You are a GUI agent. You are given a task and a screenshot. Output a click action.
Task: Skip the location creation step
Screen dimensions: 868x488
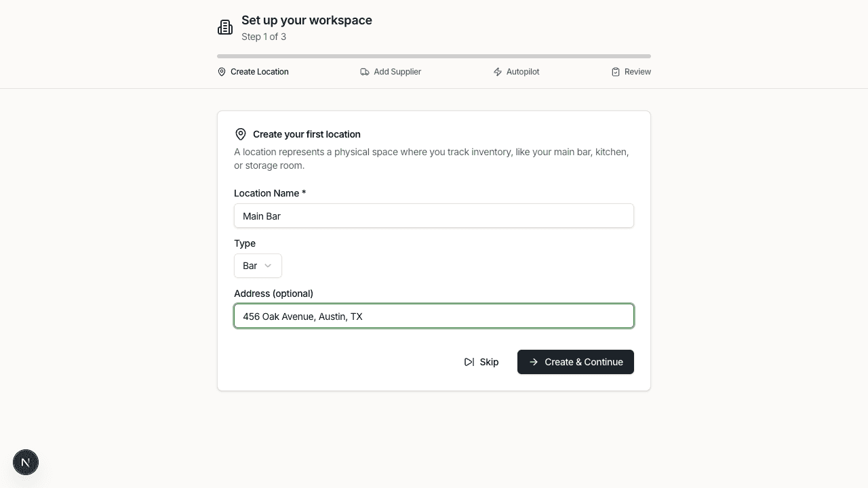click(481, 362)
